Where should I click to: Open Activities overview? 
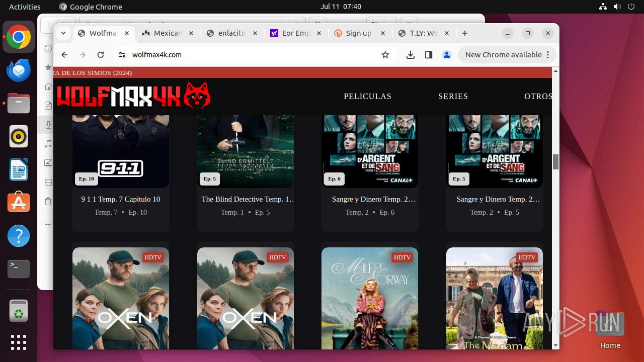coord(25,7)
